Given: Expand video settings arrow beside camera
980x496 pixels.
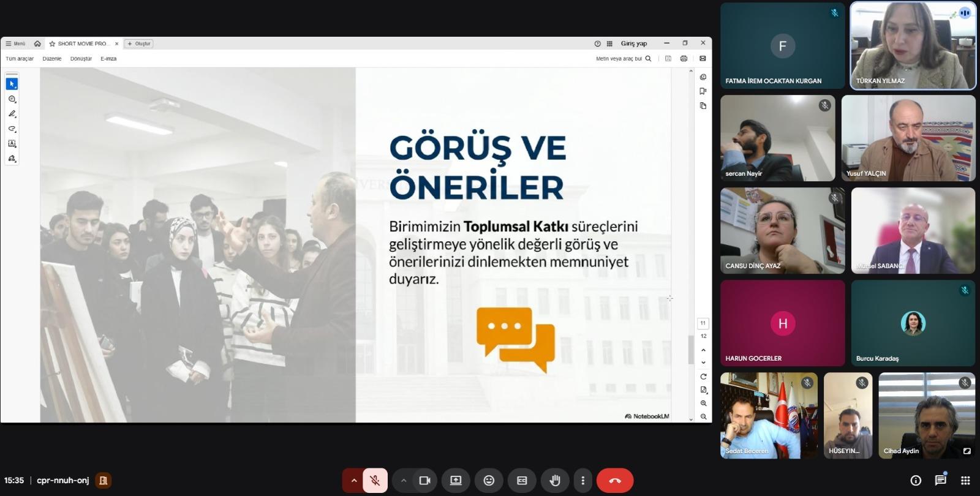Looking at the screenshot, I should coord(403,481).
